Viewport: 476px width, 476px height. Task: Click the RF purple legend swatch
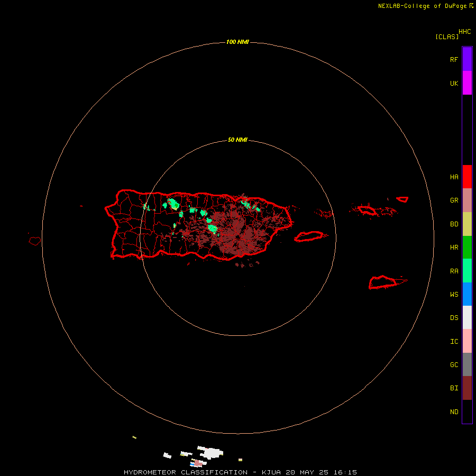point(467,59)
